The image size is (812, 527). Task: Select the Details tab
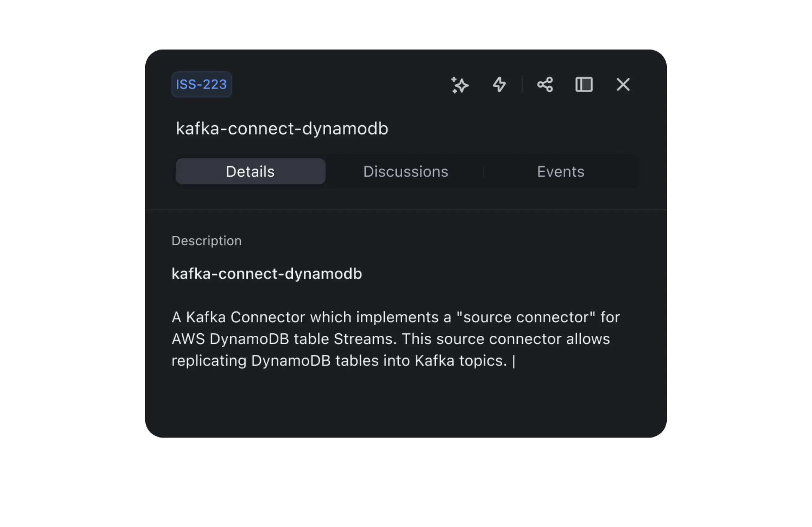point(250,171)
